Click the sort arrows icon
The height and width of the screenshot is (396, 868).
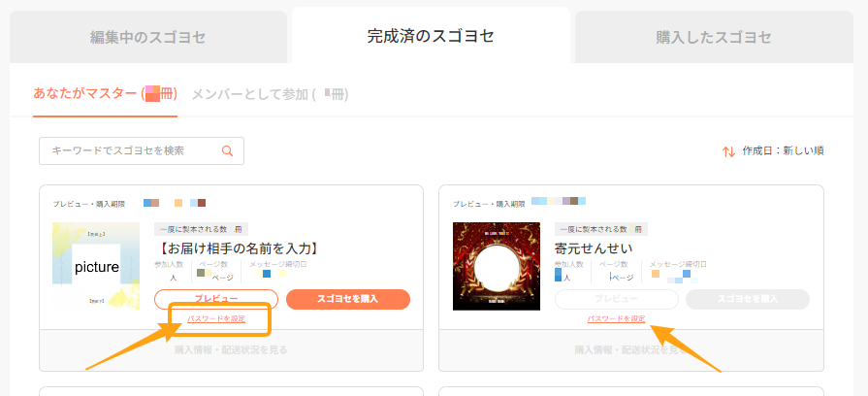click(x=728, y=151)
